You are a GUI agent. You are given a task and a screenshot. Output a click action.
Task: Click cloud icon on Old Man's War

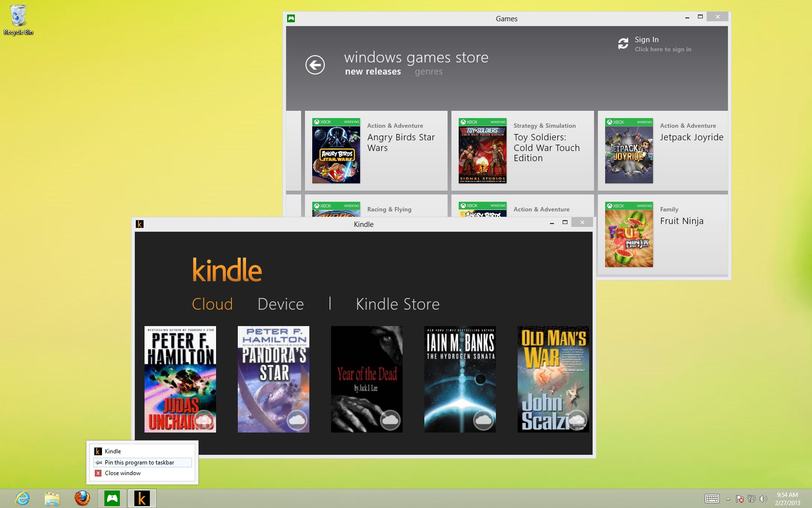pos(577,420)
